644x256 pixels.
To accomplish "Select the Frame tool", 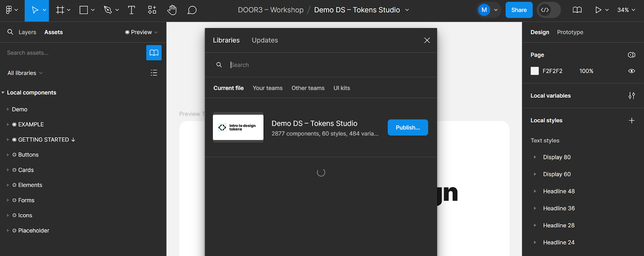I will click(x=60, y=10).
